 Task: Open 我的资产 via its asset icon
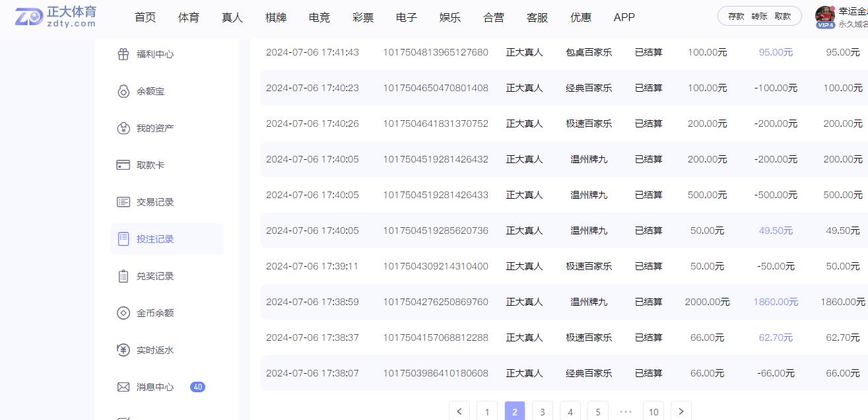[x=123, y=127]
